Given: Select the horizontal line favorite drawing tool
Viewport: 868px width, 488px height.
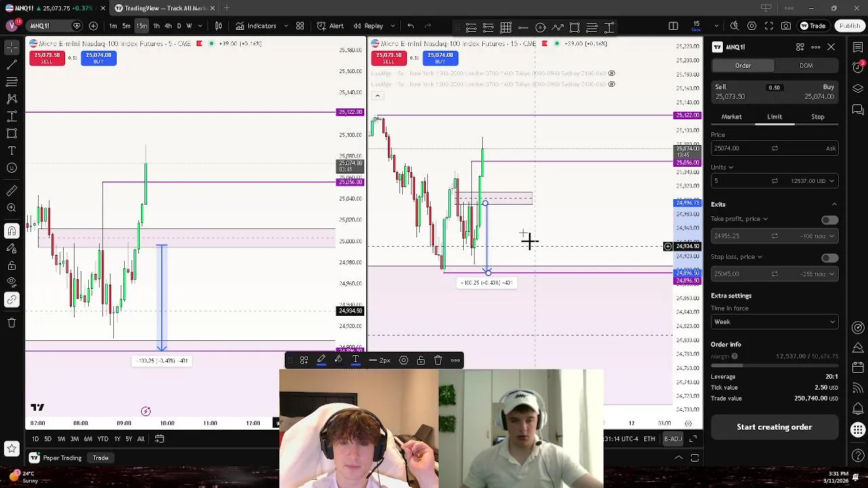Looking at the screenshot, I should [x=523, y=27].
